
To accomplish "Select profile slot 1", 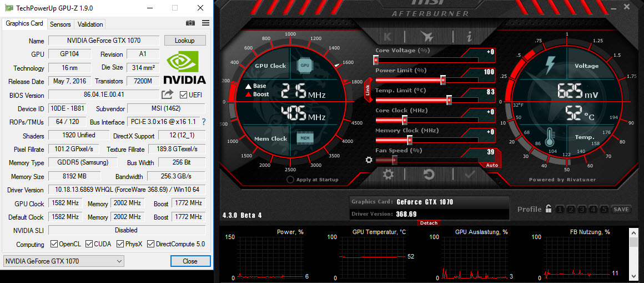I will [560, 210].
